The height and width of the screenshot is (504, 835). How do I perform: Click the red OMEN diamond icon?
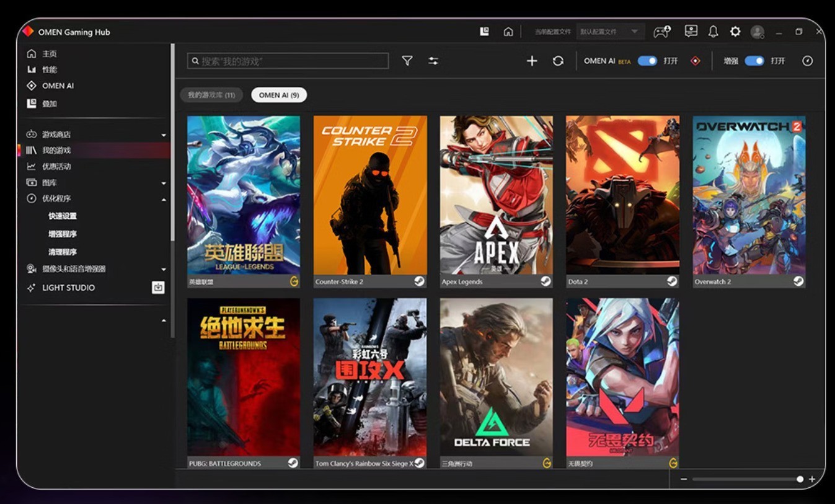click(696, 61)
